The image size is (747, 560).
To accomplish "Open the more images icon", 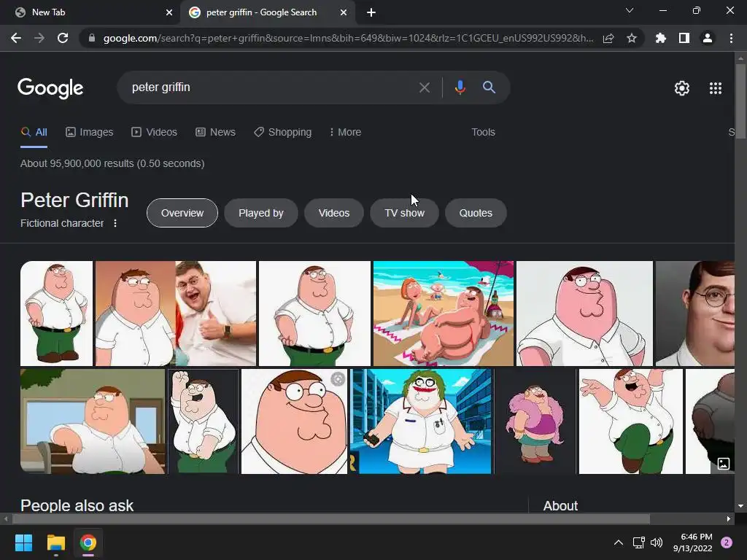I will click(723, 463).
